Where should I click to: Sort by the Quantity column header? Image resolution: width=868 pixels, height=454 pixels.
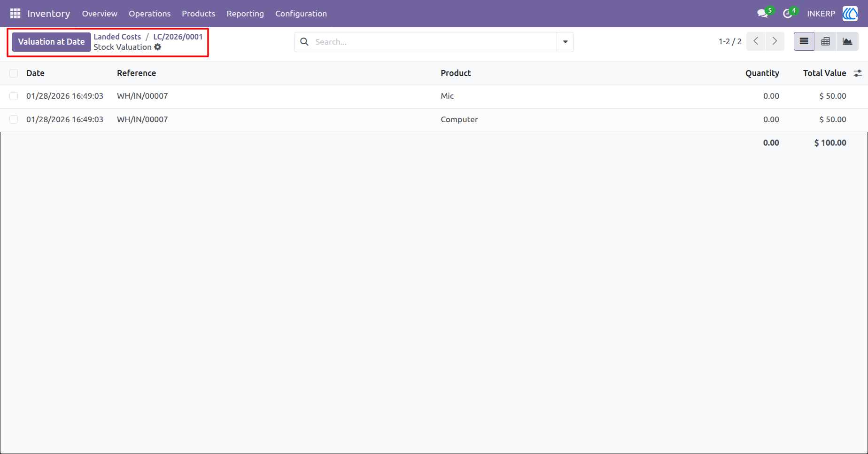click(x=762, y=73)
